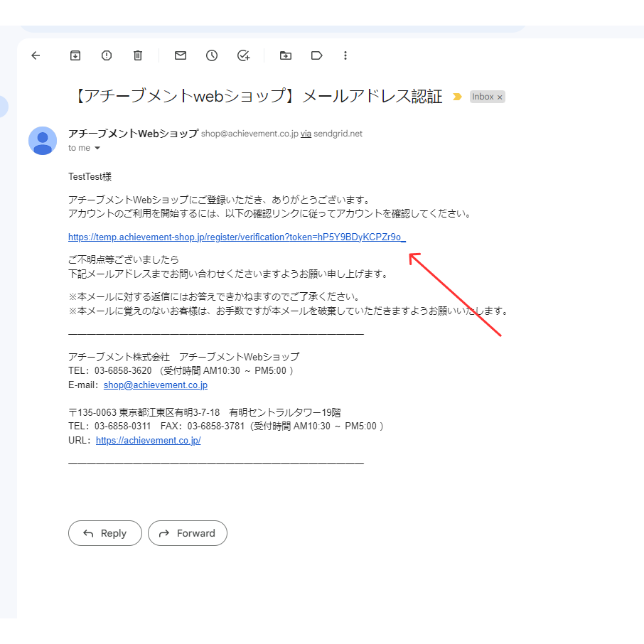The image size is (644, 644).
Task: Click the line starting アカウントのご利用を開始するには
Action: click(x=269, y=213)
